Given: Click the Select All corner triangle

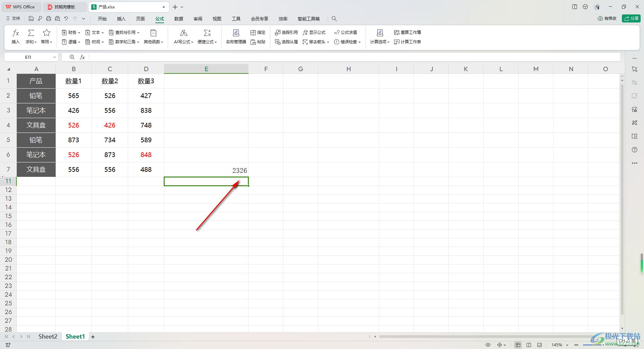Looking at the screenshot, I should tap(9, 69).
